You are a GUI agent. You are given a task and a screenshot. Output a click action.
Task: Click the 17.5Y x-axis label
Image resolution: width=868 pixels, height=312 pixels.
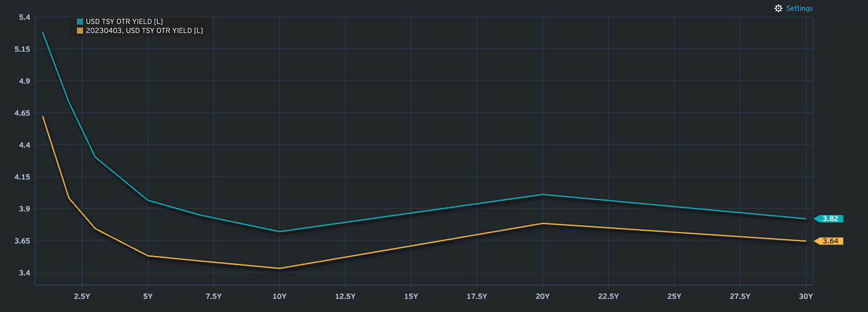(477, 296)
